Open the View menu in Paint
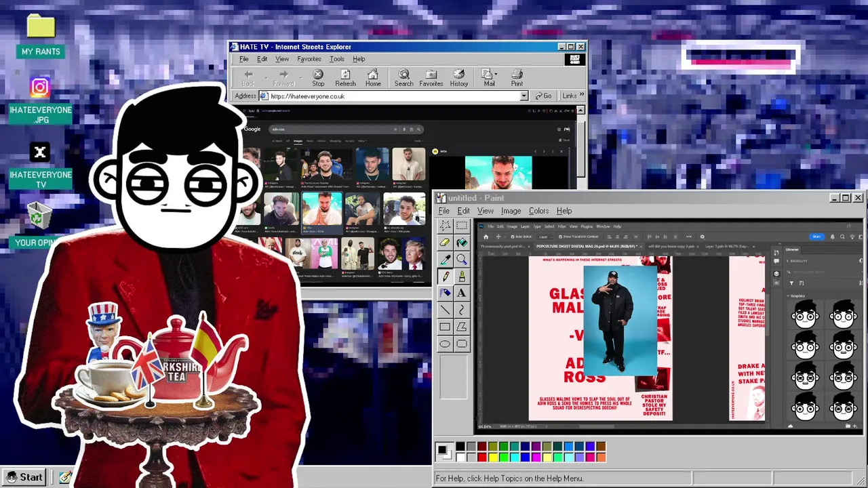Viewport: 868px width, 488px height. 485,211
